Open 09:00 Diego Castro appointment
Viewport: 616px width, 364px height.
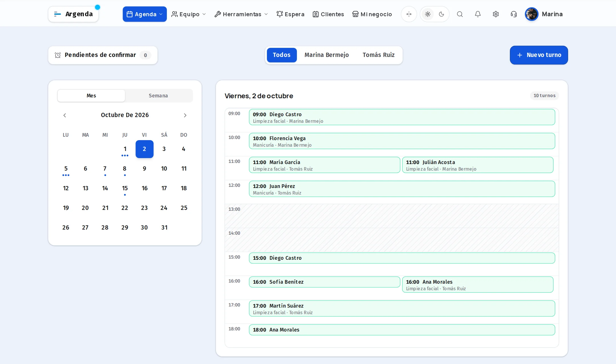coord(402,117)
